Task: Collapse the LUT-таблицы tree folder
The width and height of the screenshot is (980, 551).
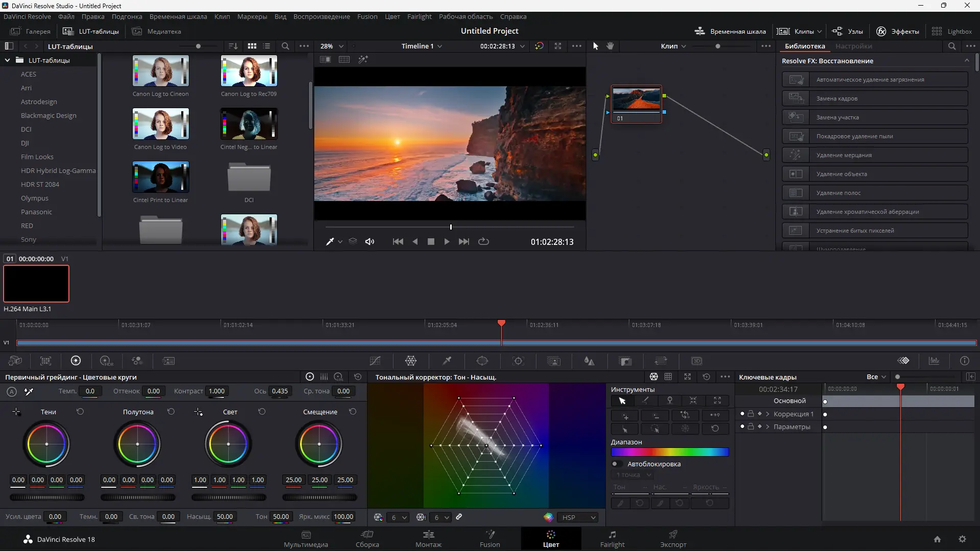Action: [7, 60]
